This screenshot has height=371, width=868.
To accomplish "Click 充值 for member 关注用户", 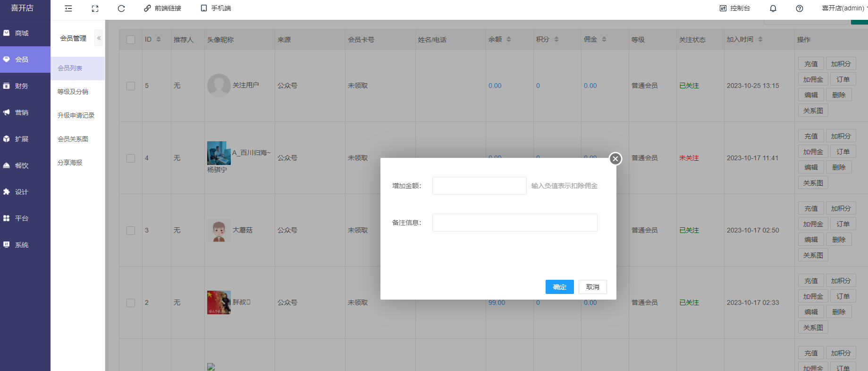I will pyautogui.click(x=811, y=64).
